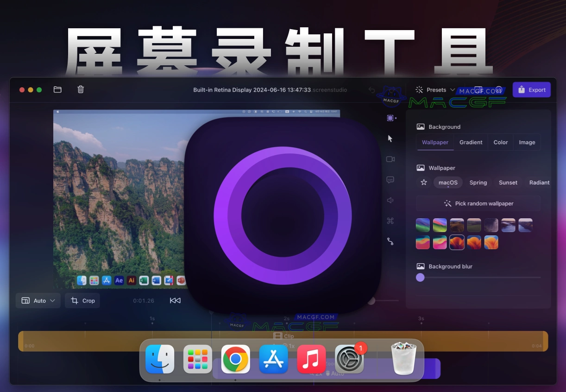The image size is (566, 392).
Task: Click the Background blur slider track
Action: click(x=478, y=278)
